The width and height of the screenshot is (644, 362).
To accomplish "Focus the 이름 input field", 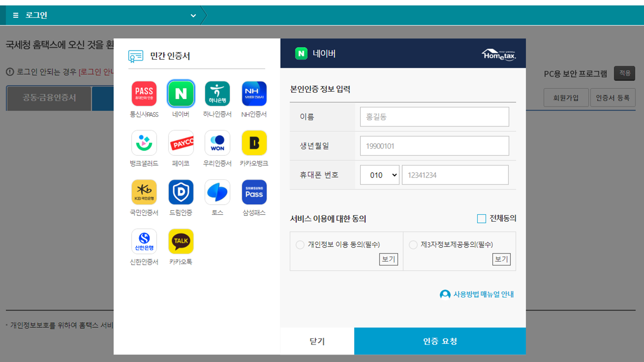I will coord(434,117).
